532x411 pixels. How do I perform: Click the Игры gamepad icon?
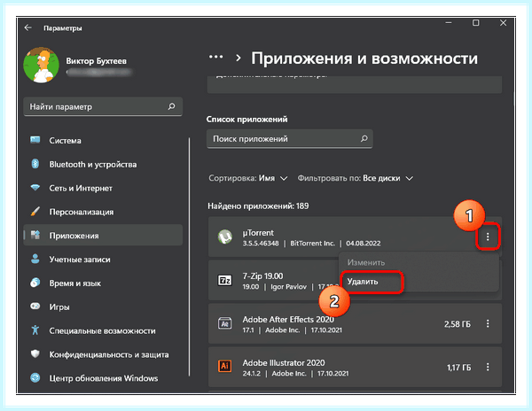pos(35,306)
